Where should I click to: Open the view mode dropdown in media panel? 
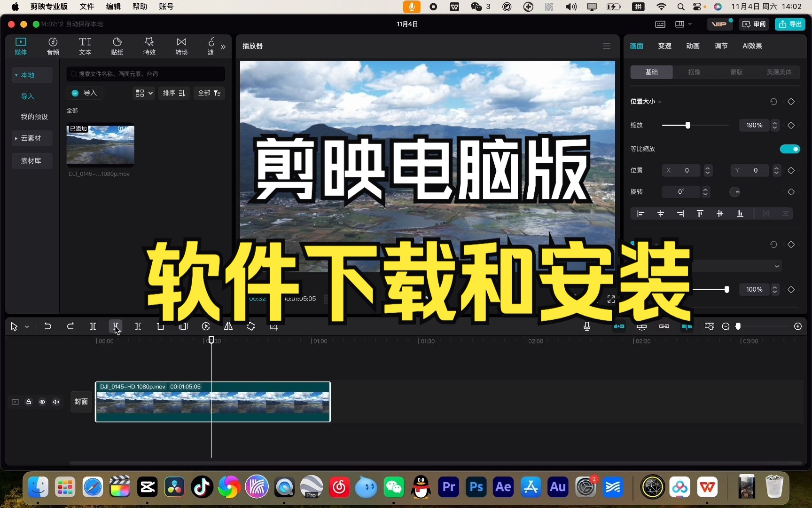coord(144,93)
